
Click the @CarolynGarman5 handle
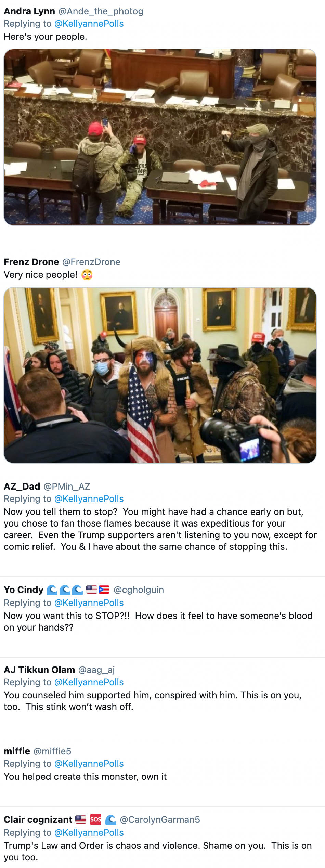(x=160, y=820)
